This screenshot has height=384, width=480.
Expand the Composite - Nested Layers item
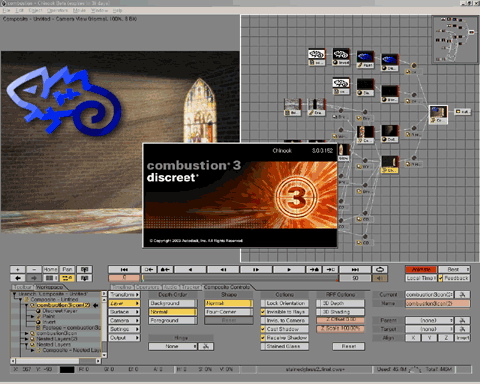click(x=32, y=350)
